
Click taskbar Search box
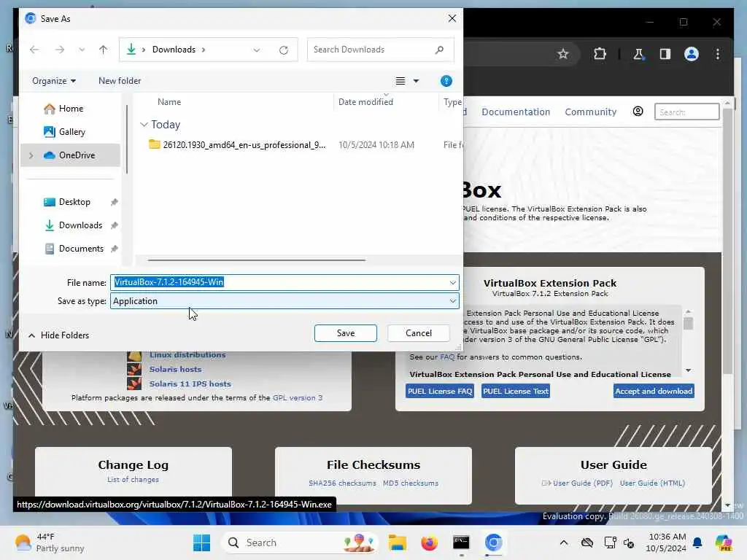(x=300, y=542)
